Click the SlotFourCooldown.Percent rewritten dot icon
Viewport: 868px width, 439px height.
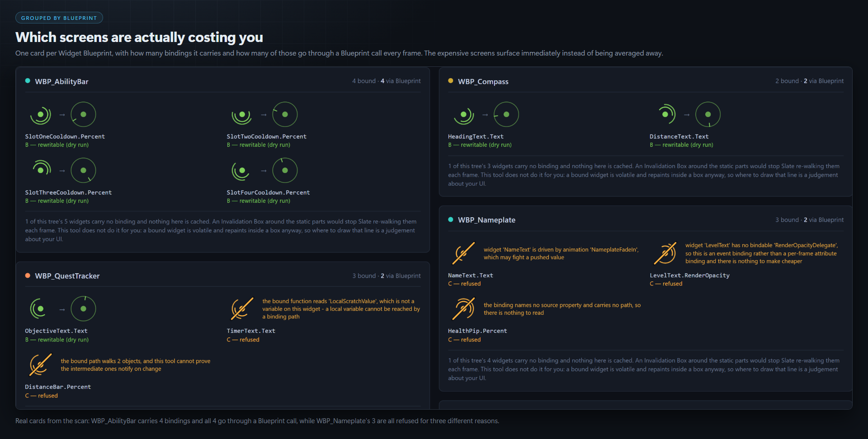click(285, 170)
